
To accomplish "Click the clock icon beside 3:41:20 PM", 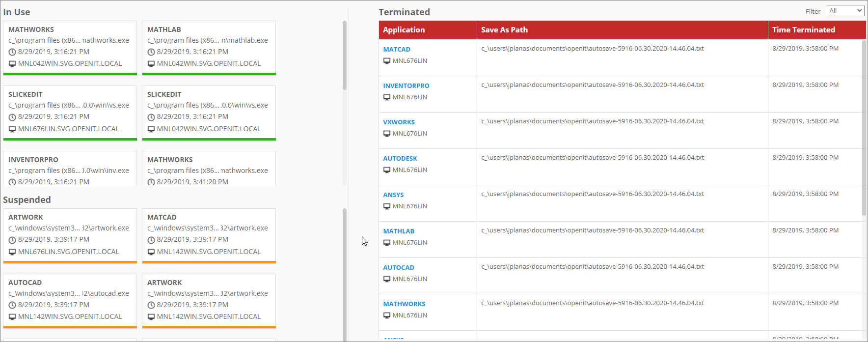I will coord(151,182).
